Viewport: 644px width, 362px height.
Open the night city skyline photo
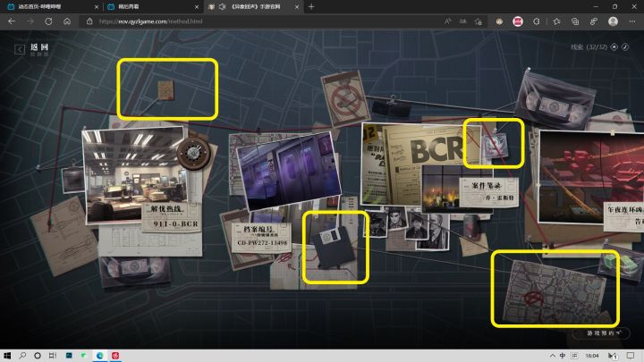click(x=442, y=188)
